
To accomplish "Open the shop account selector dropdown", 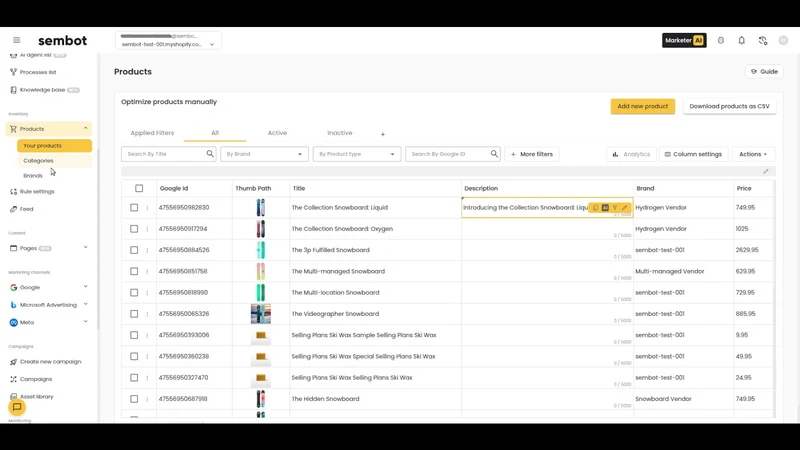I will [x=168, y=40].
